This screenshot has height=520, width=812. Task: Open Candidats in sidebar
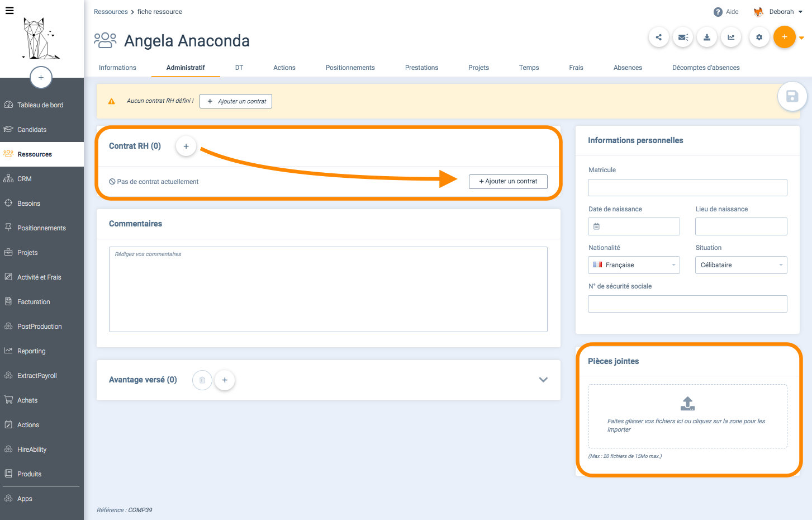tap(42, 130)
